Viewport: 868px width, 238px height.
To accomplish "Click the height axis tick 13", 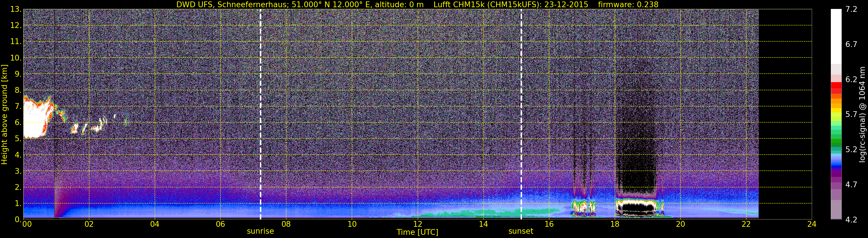I will (x=16, y=10).
